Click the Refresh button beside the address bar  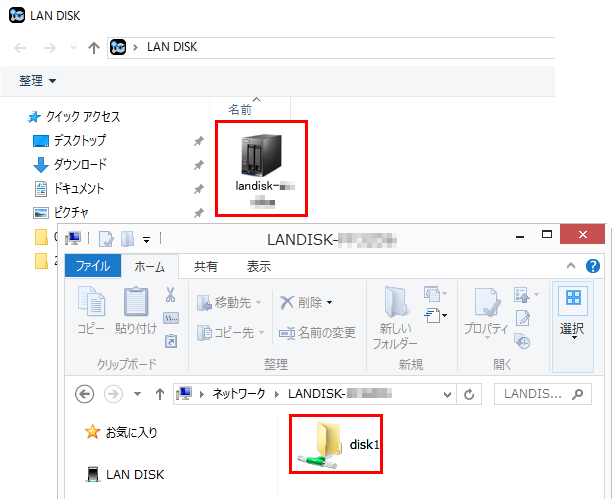(x=469, y=395)
